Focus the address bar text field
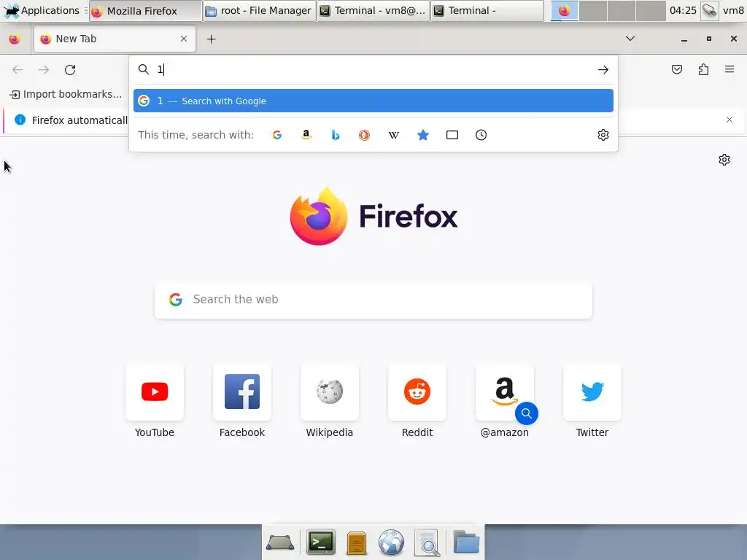Viewport: 747px width, 560px height. [x=374, y=69]
